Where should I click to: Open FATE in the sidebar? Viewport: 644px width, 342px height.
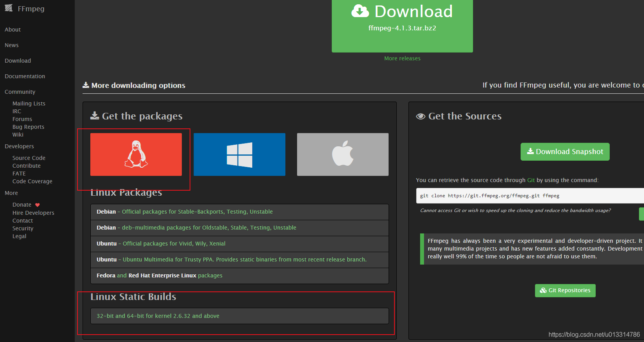click(x=19, y=174)
